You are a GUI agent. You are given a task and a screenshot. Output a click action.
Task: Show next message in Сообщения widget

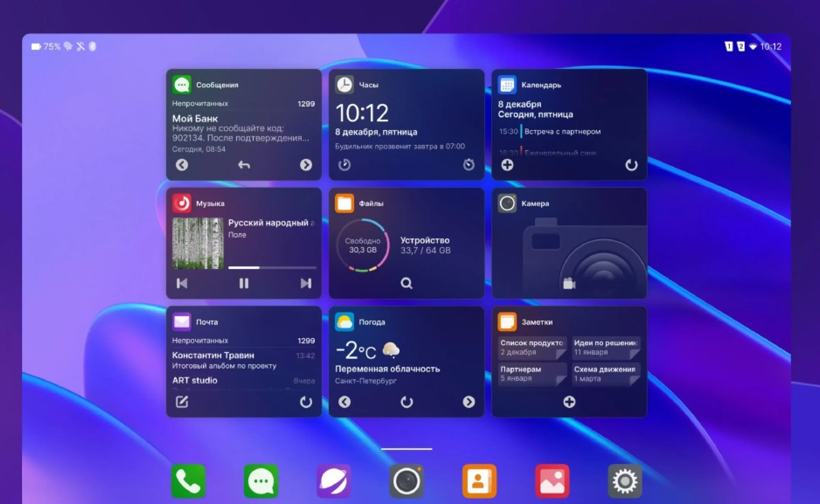[x=306, y=165]
